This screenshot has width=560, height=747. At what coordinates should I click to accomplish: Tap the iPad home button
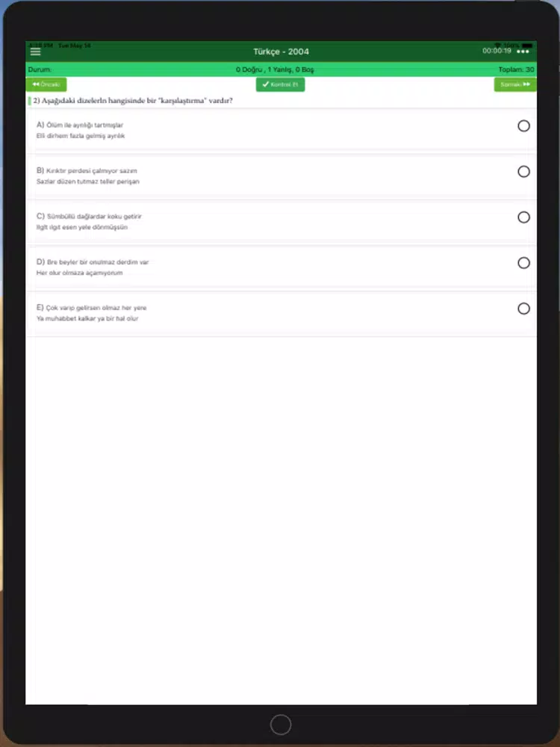point(281,725)
